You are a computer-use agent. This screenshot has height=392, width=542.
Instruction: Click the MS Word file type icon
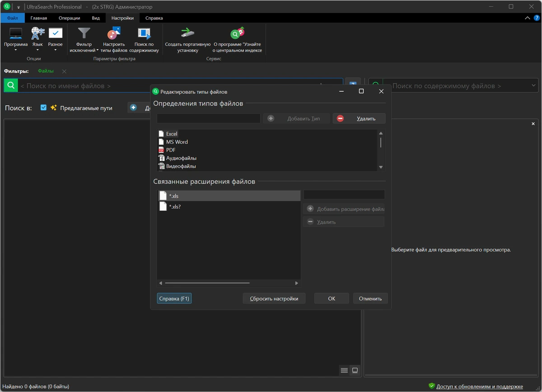pyautogui.click(x=161, y=142)
